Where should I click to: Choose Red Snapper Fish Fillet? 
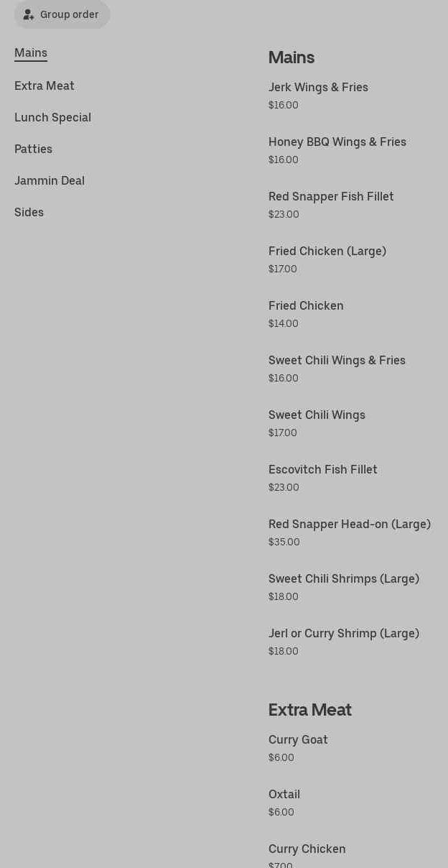pos(331,197)
